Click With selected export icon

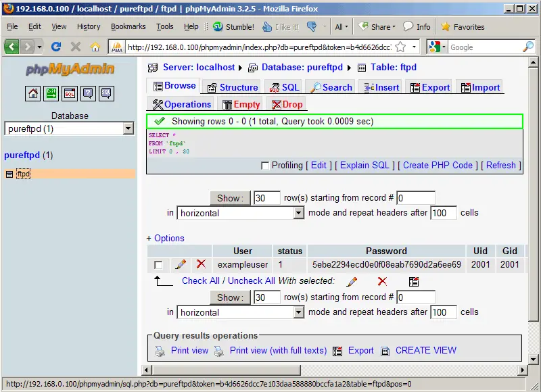pos(414,282)
